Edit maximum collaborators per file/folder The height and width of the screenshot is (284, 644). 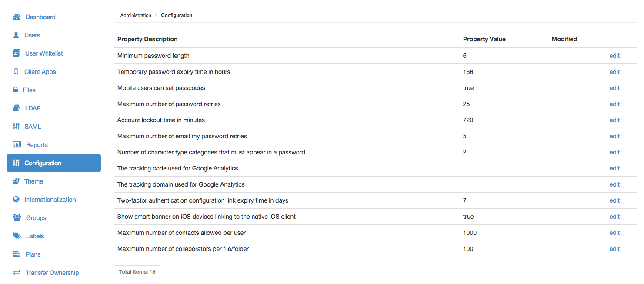click(x=614, y=249)
